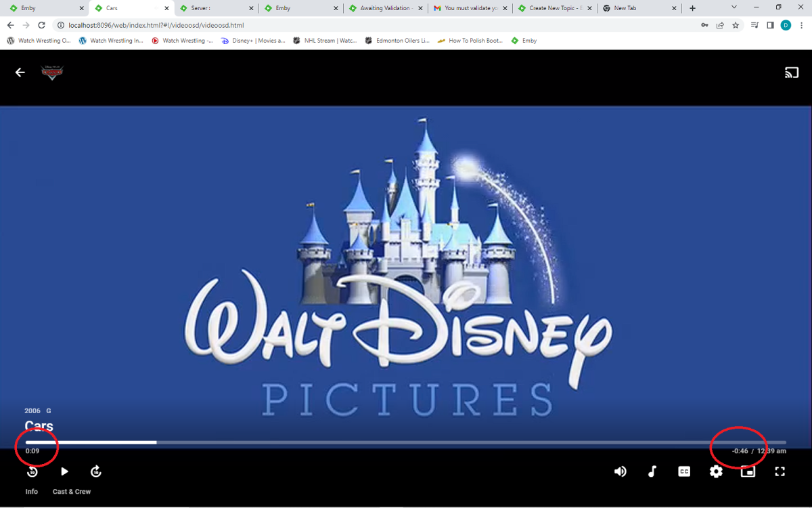
Task: Switch to the New Tab browser tab
Action: pyautogui.click(x=640, y=8)
